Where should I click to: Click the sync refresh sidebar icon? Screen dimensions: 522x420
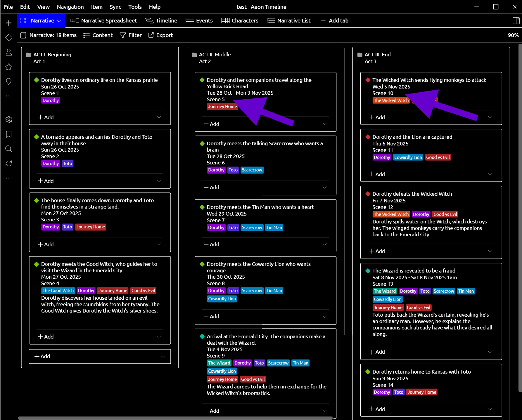click(x=9, y=164)
